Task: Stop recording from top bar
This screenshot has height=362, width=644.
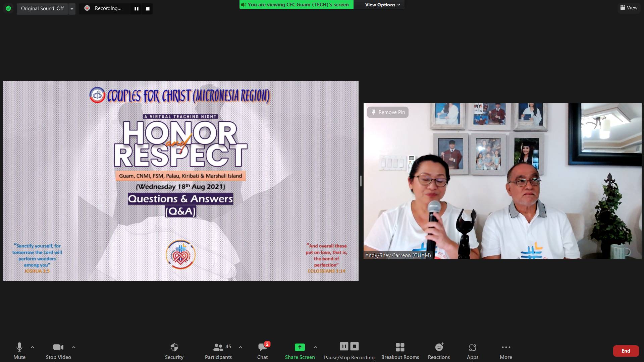Action: (148, 9)
